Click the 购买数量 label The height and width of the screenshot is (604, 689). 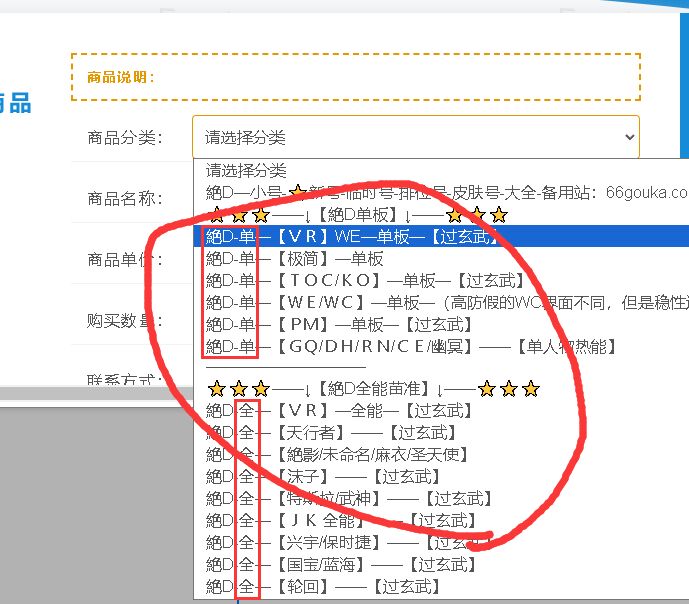(x=125, y=321)
